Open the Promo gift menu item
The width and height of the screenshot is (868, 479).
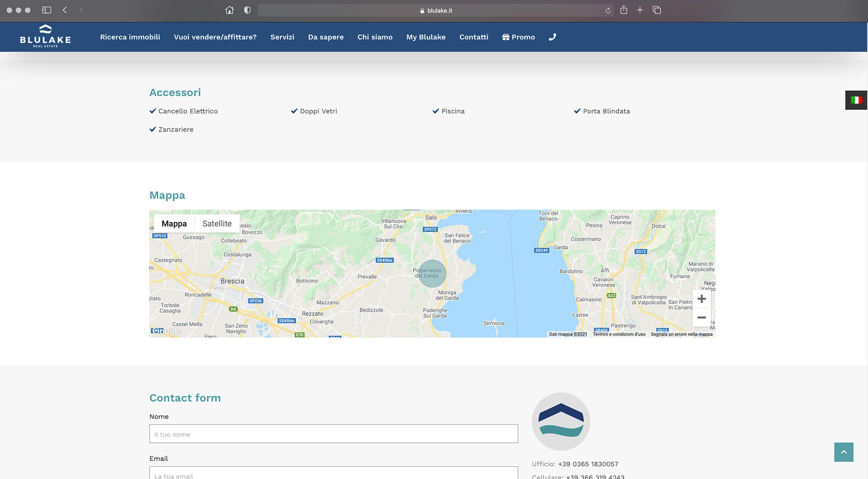point(519,37)
